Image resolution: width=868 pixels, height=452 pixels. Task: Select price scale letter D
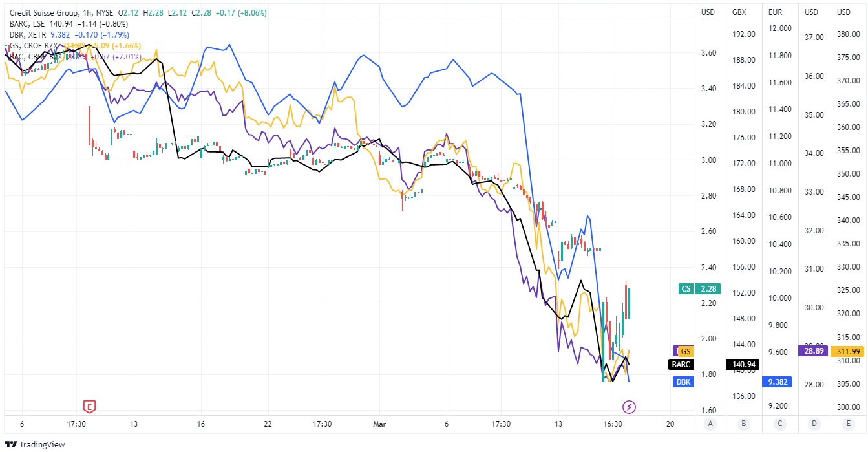coord(814,424)
